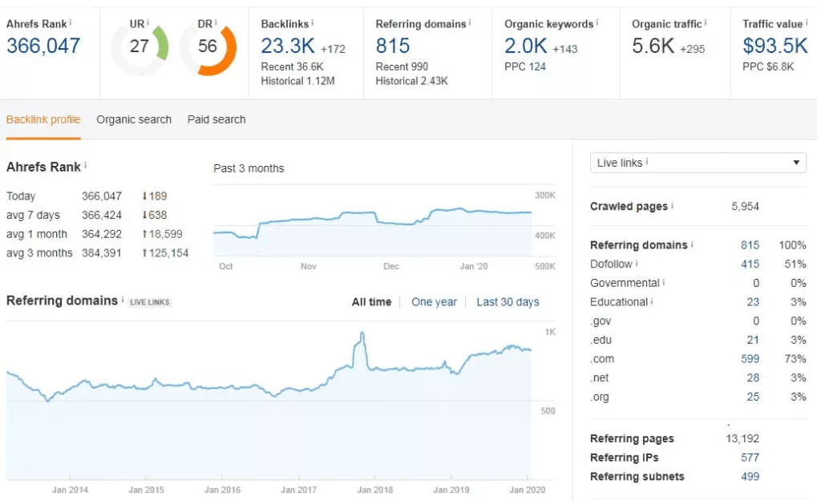Expand the Live links selector arrow

796,163
